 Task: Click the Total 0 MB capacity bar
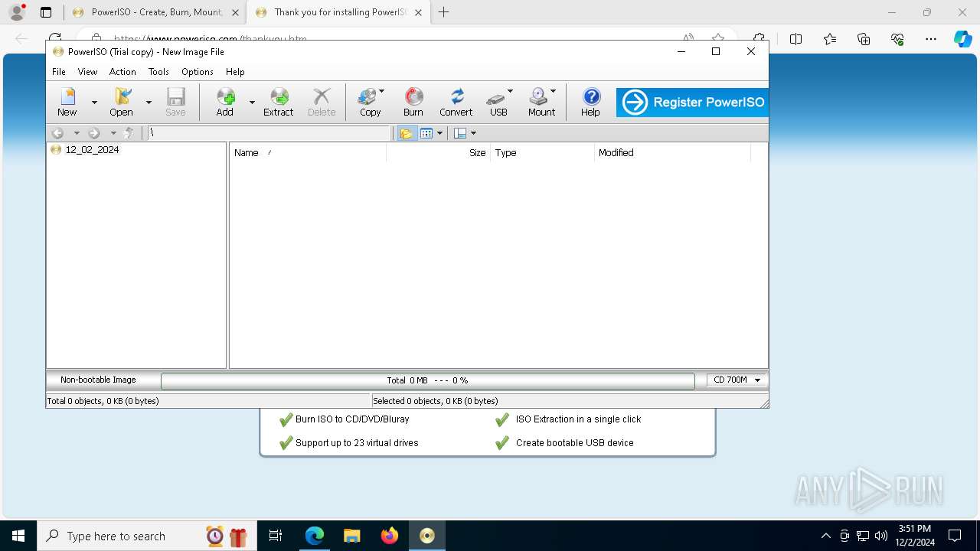(427, 380)
